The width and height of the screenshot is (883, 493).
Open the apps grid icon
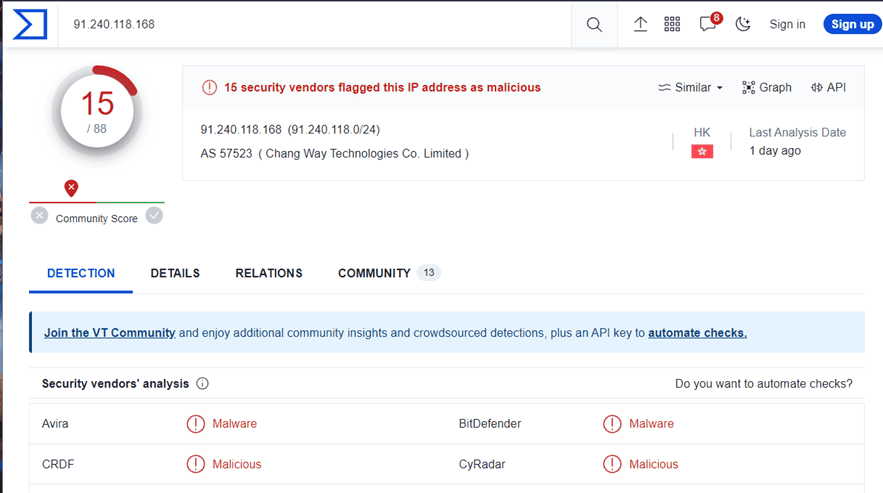coord(672,24)
